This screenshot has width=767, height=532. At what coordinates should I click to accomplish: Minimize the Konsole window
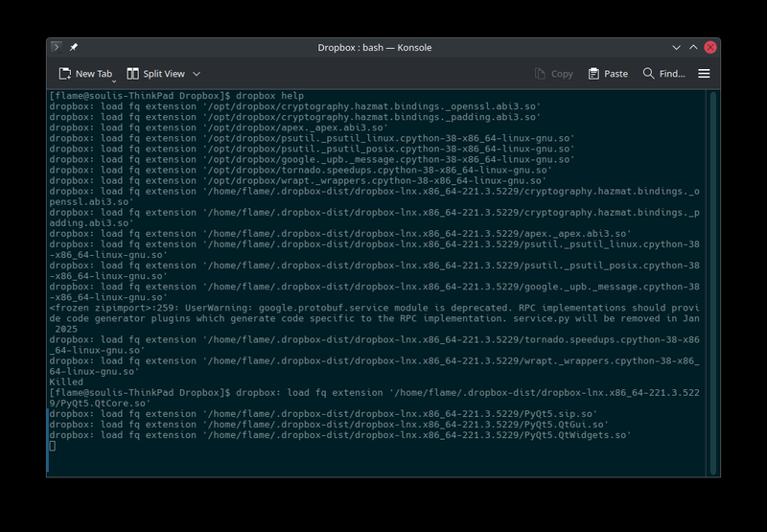pyautogui.click(x=672, y=47)
